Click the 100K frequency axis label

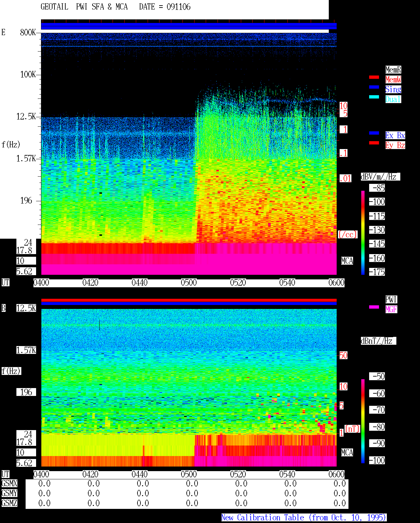tap(28, 74)
